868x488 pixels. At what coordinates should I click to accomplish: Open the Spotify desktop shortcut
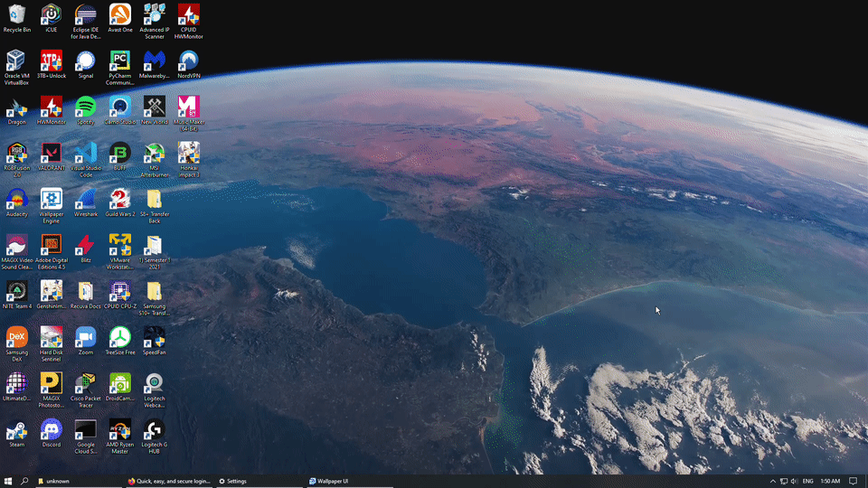[x=85, y=107]
